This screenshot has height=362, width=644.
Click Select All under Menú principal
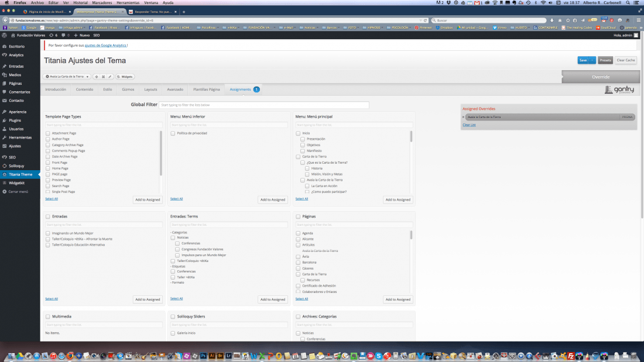(x=302, y=199)
